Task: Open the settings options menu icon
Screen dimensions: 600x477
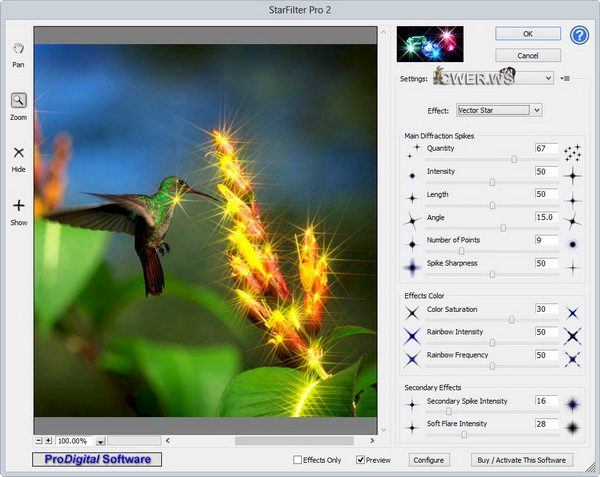Action: 566,78
